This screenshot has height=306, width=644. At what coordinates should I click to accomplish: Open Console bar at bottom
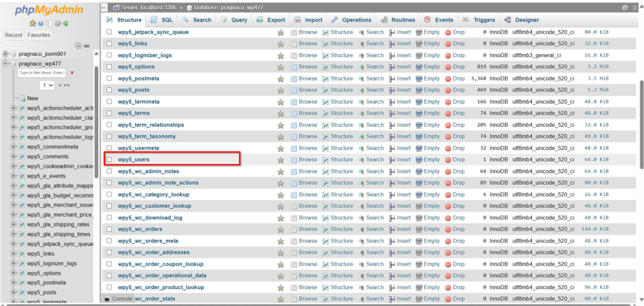click(x=119, y=299)
